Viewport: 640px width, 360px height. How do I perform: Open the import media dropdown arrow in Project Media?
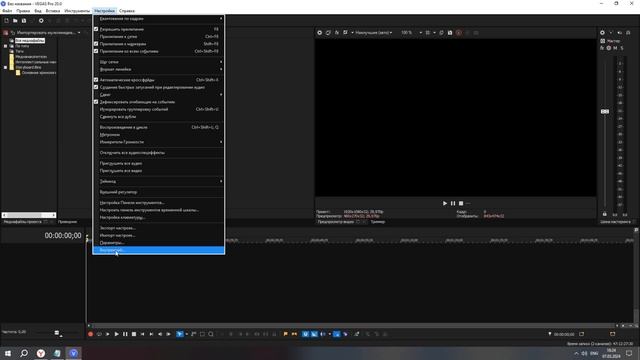[x=79, y=33]
